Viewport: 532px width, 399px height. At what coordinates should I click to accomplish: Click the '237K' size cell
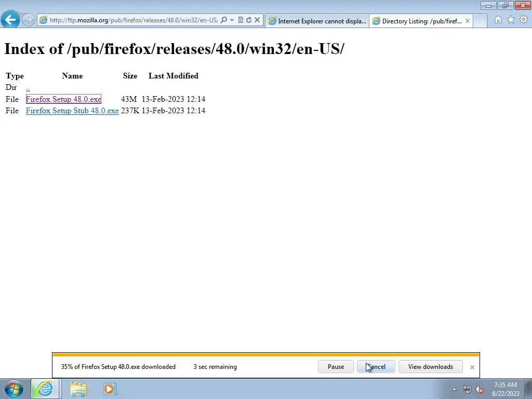(130, 111)
